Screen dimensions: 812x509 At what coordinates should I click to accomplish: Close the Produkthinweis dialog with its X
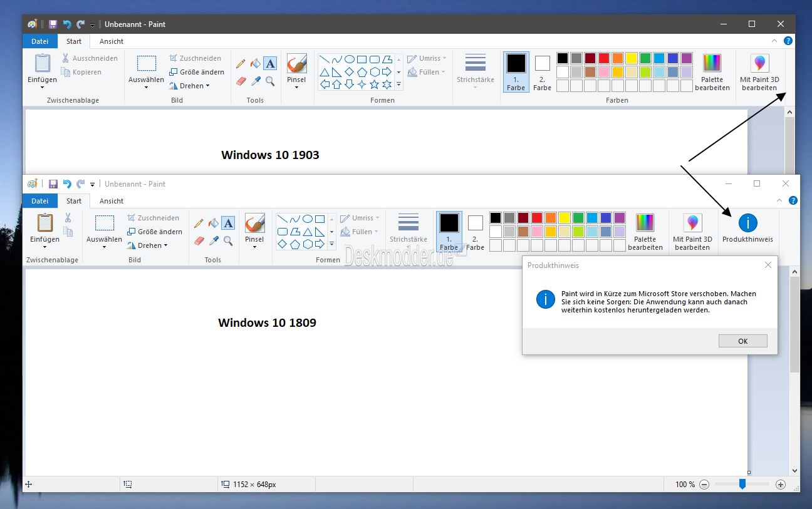coord(768,265)
